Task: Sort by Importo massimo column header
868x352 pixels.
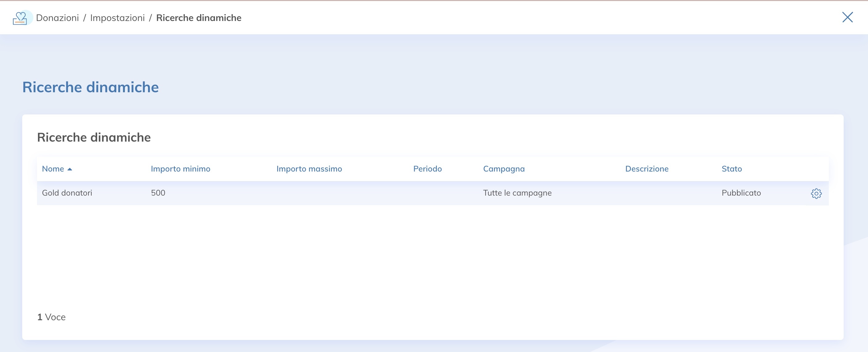Action: (x=309, y=169)
